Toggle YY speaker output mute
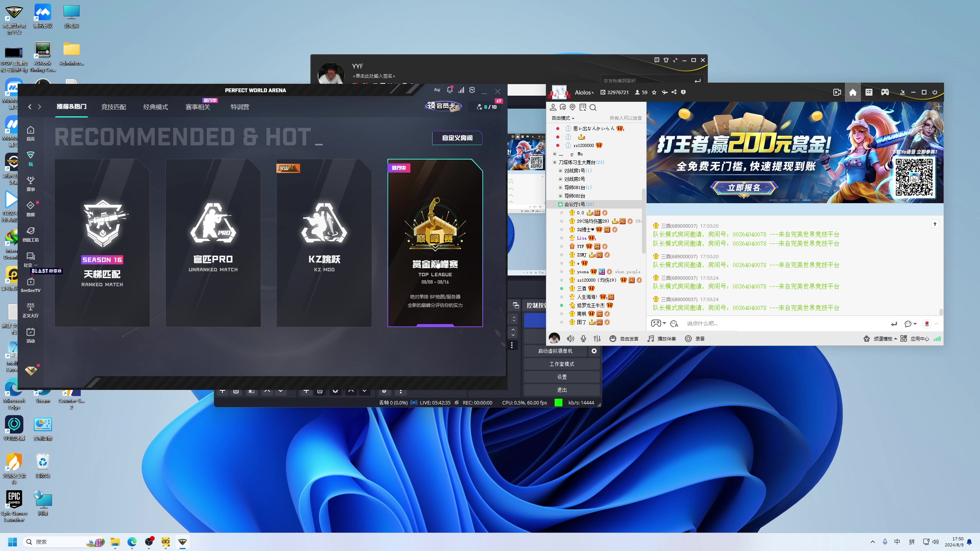Image resolution: width=980 pixels, height=551 pixels. pos(570,339)
